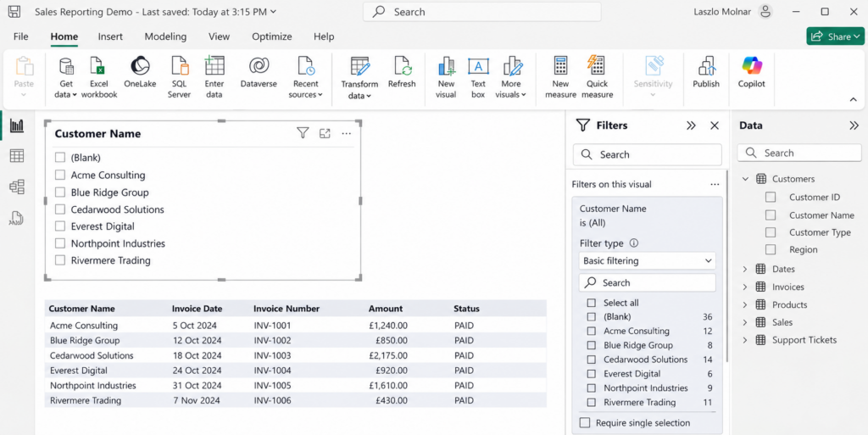This screenshot has height=435, width=868.
Task: Check (Blank) in Customer Name slicer
Action: pos(60,158)
